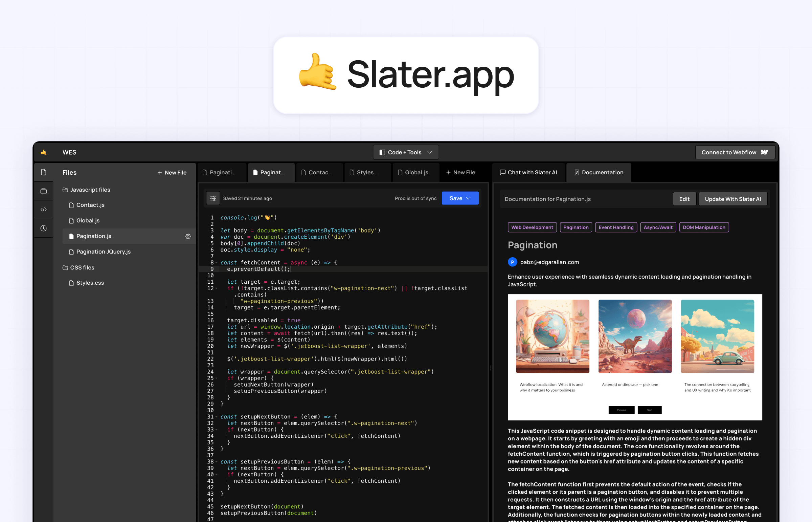Click the Slater hand logo beside WES

coord(44,152)
